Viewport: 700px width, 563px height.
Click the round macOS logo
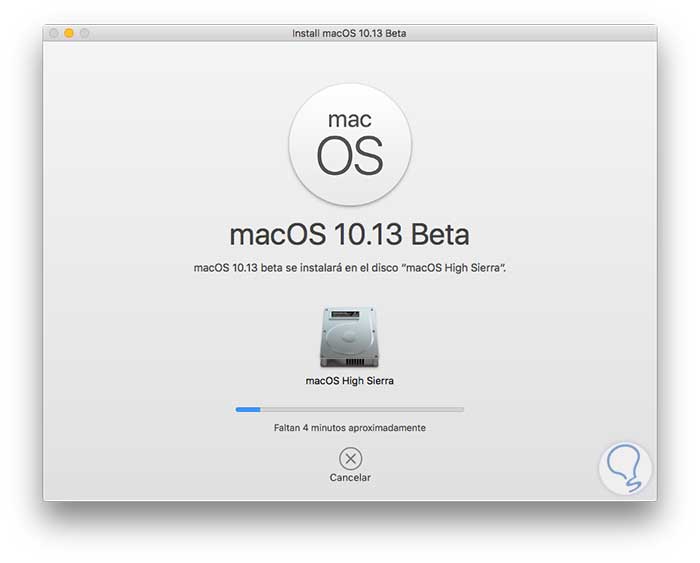click(350, 145)
